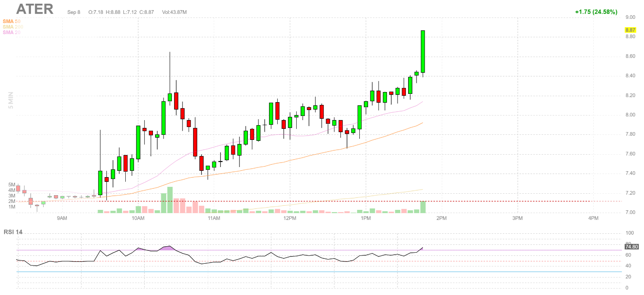Open the Sep 8 date label
This screenshot has height=295, width=644.
tap(74, 12)
